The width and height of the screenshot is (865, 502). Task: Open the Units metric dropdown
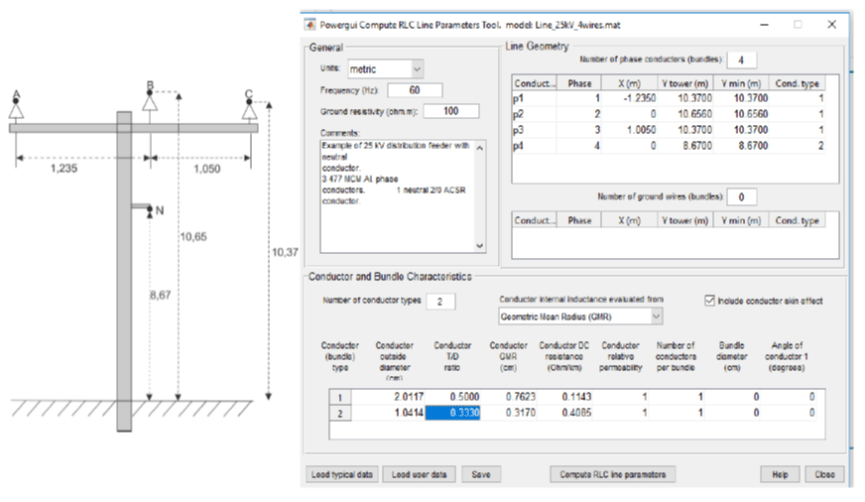[385, 69]
